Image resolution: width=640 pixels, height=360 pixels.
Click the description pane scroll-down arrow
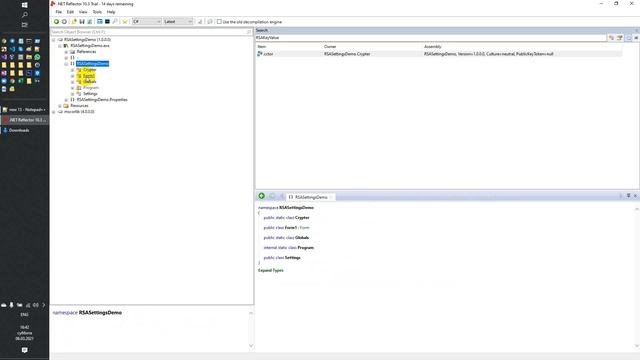click(x=251, y=346)
